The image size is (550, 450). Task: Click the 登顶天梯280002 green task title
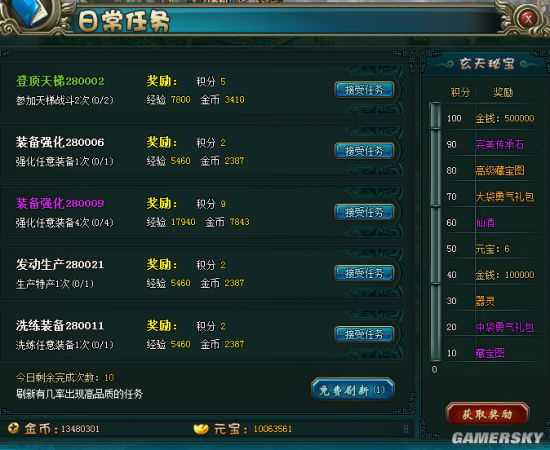pos(60,81)
